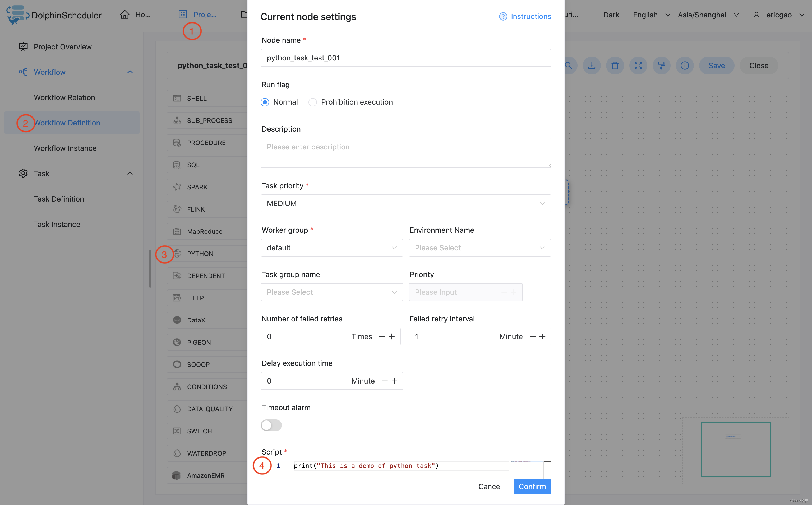The height and width of the screenshot is (505, 812).
Task: Click the SPARK task type icon
Action: (x=177, y=187)
